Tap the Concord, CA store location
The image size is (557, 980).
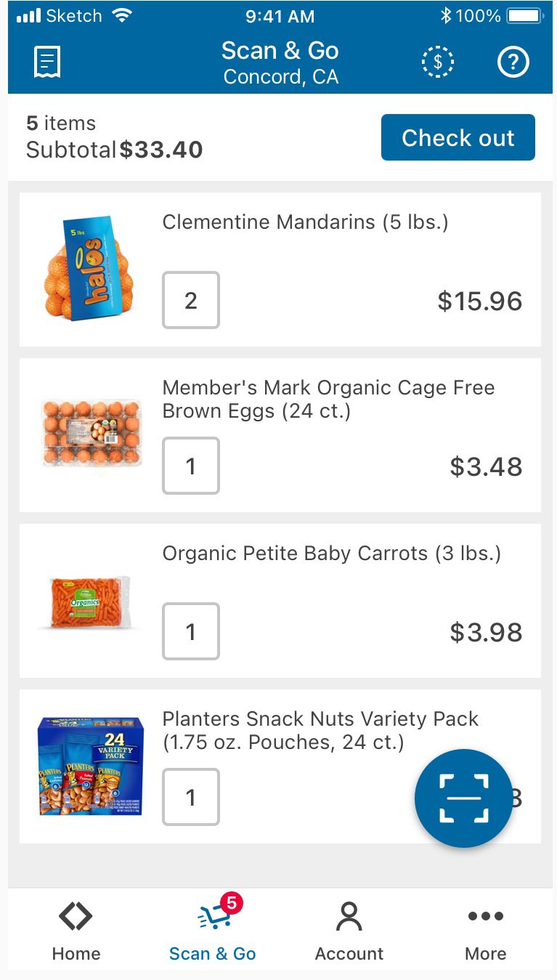(280, 77)
